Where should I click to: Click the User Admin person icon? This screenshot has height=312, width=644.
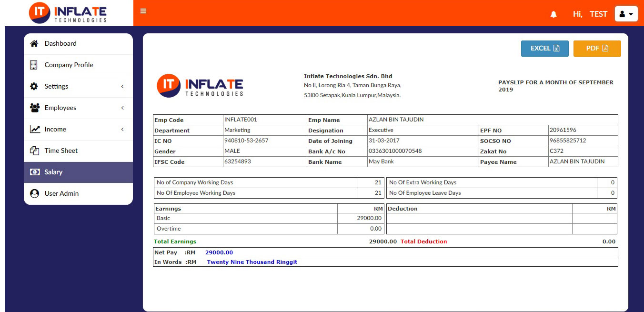coord(34,194)
